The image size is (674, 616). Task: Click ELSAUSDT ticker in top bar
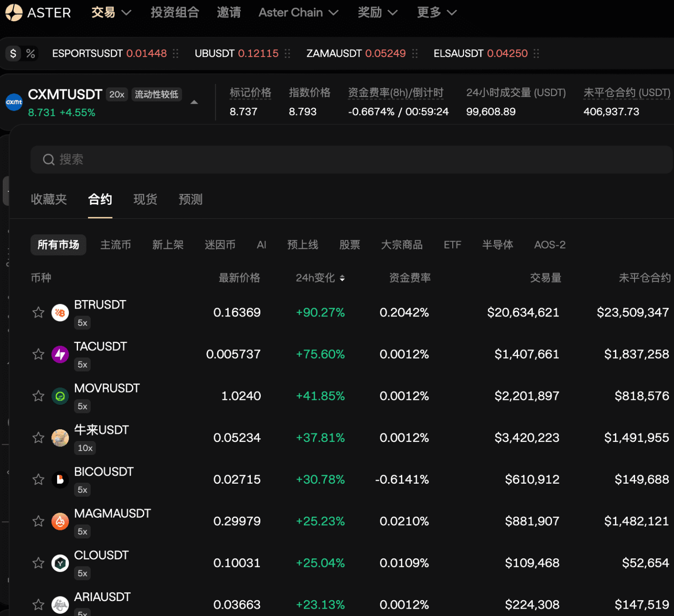click(x=481, y=53)
